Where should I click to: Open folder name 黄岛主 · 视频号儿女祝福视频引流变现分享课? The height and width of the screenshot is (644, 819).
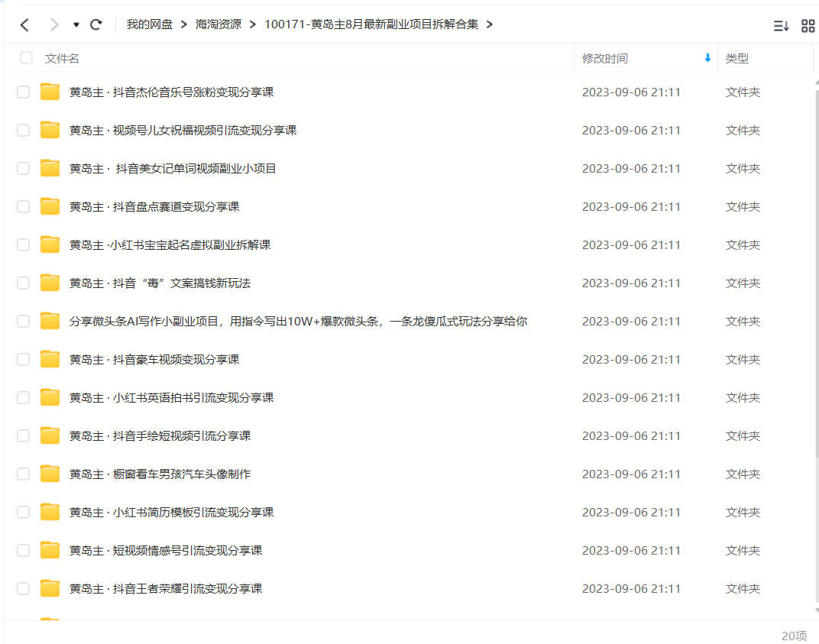[x=183, y=131]
